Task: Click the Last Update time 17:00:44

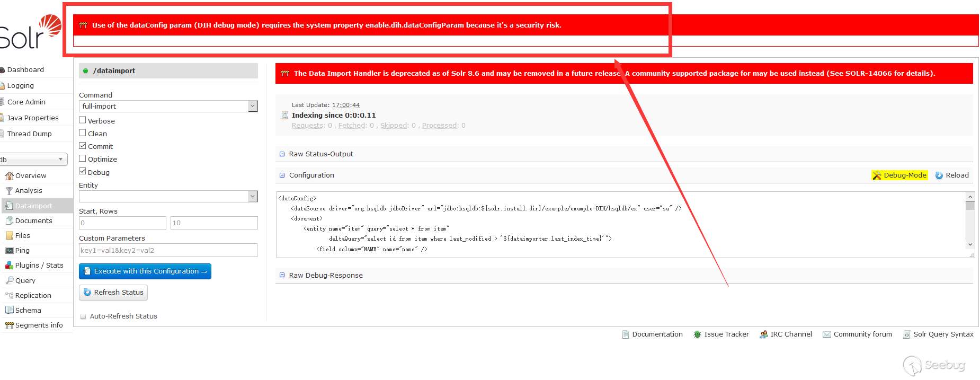Action: [x=346, y=105]
